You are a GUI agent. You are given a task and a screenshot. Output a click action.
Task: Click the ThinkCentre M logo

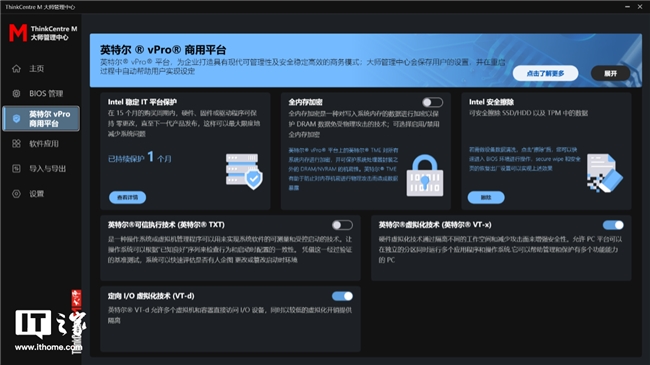(x=43, y=33)
